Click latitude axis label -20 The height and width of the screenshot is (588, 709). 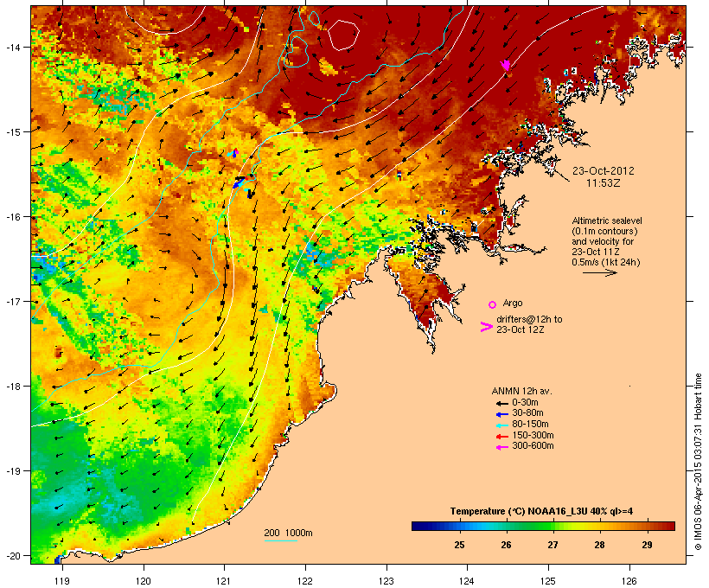[12, 555]
